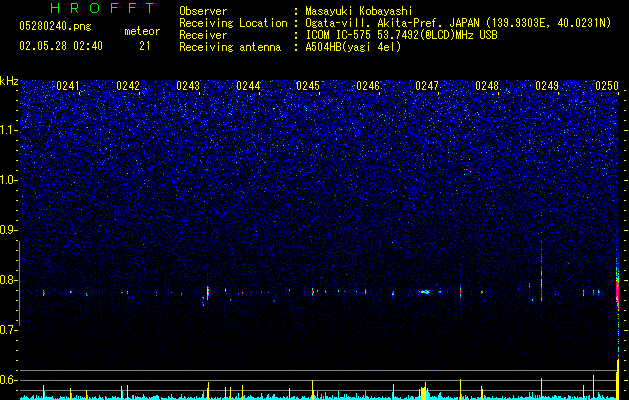Click the 0.9 kHz axis label
This screenshot has height=400, width=629.
[x=9, y=230]
